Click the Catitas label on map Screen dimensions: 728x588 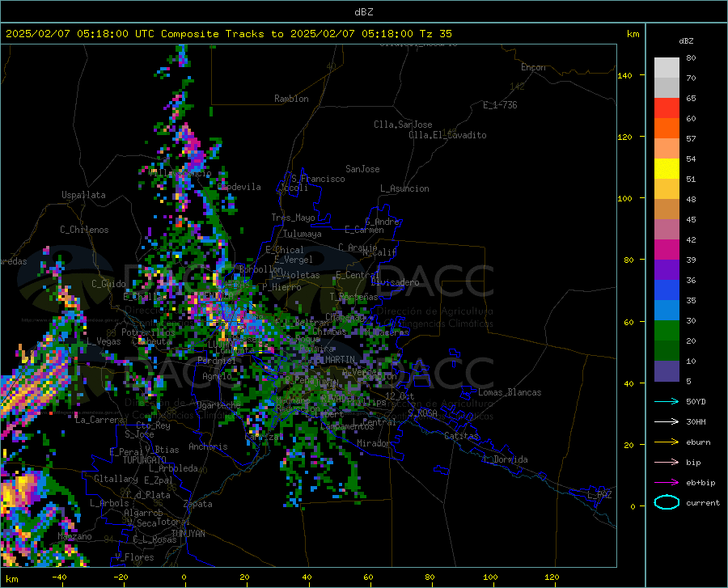click(x=462, y=436)
